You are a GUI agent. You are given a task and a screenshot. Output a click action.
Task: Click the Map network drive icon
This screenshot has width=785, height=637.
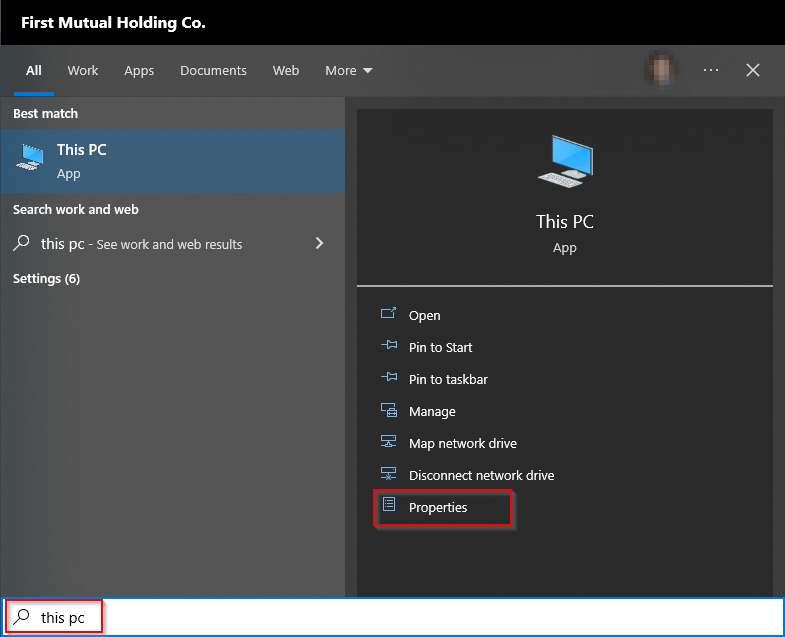click(x=389, y=441)
